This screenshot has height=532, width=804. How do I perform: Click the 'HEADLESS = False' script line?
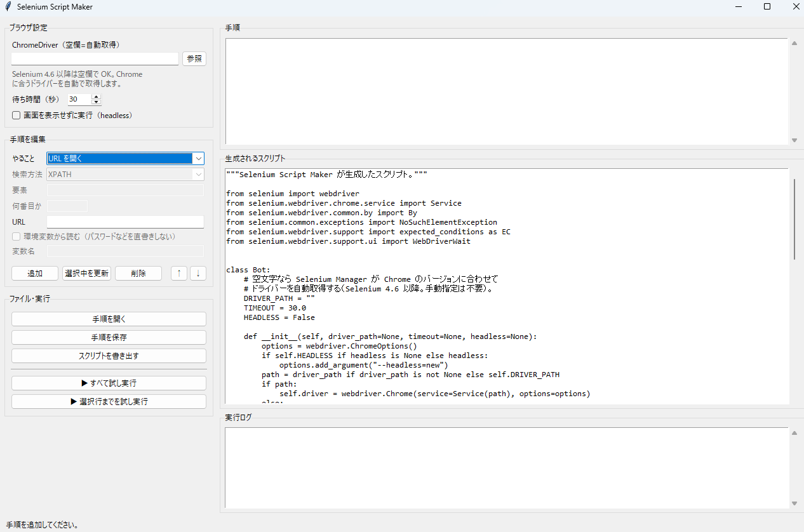[x=279, y=317]
